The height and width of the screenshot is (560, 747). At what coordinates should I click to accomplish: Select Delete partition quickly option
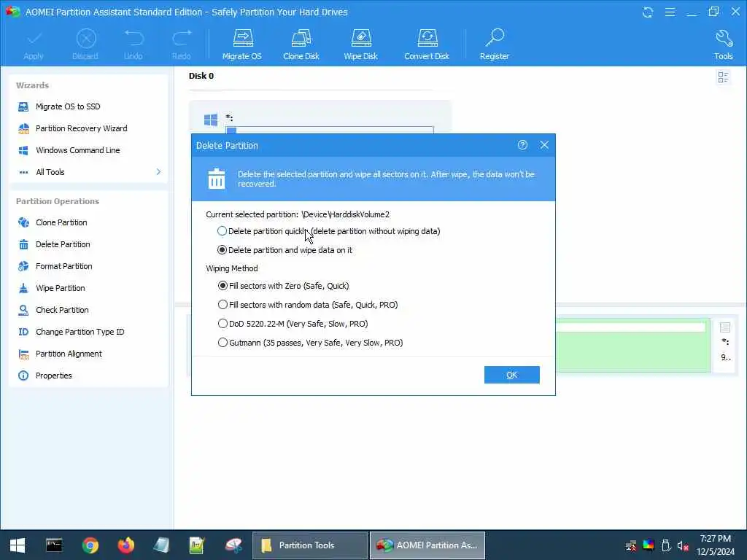pyautogui.click(x=222, y=231)
